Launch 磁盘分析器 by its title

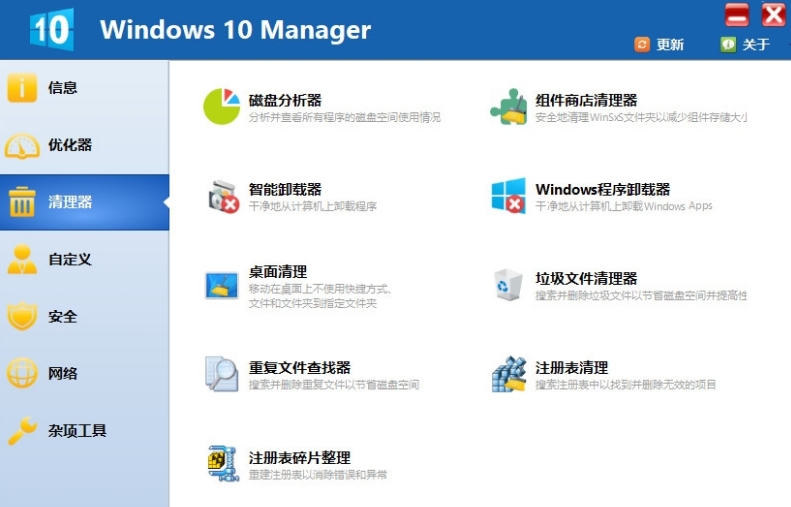285,100
